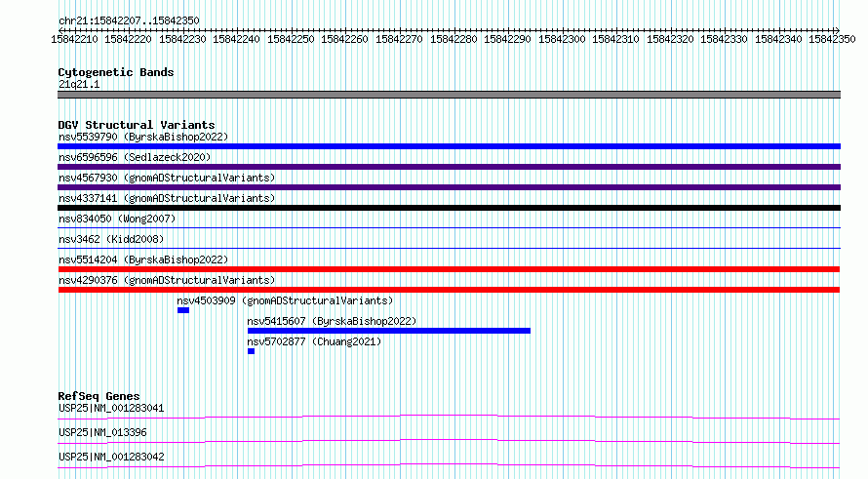Image resolution: width=868 pixels, height=479 pixels.
Task: Click ruler position 15842330
Action: pyautogui.click(x=724, y=39)
